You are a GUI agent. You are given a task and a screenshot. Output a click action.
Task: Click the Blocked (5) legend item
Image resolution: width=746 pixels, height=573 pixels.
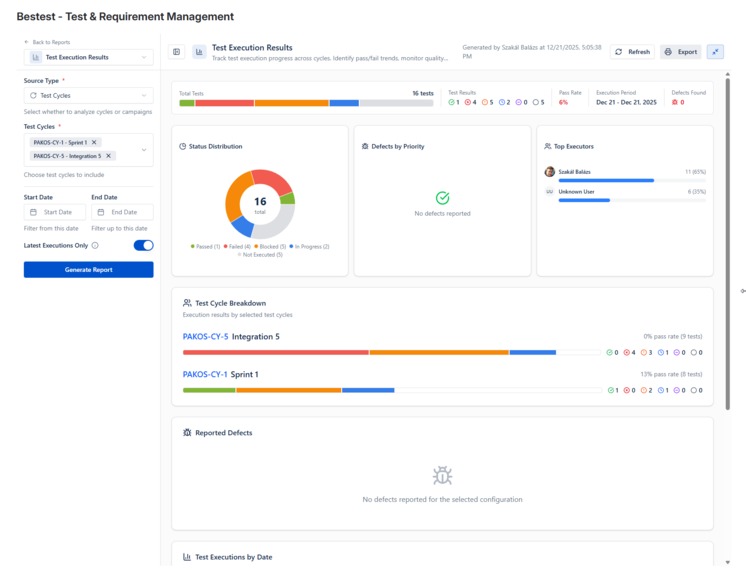tap(270, 247)
